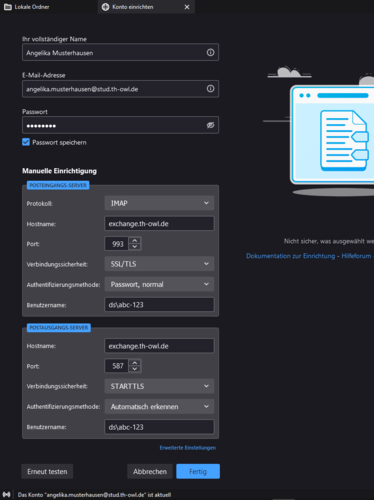Screen dimensions: 374x500
Task: Click the Fertig button
Action: pos(198,471)
